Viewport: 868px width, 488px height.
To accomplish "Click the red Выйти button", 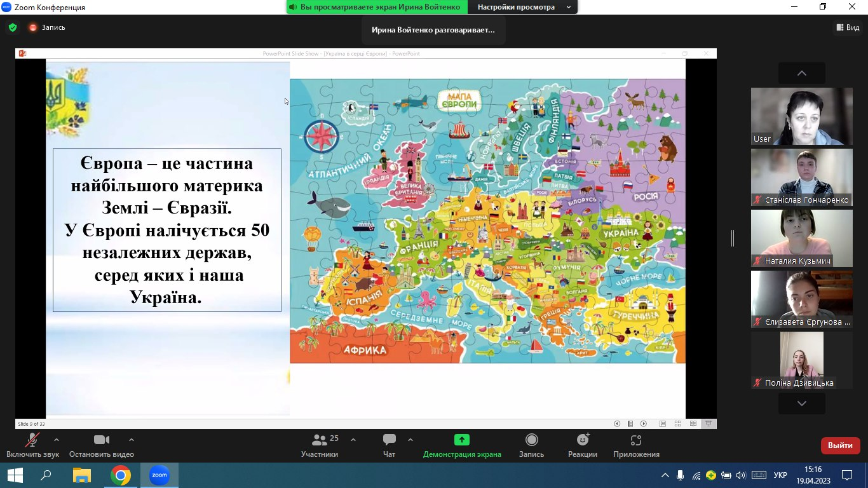I will pos(840,445).
